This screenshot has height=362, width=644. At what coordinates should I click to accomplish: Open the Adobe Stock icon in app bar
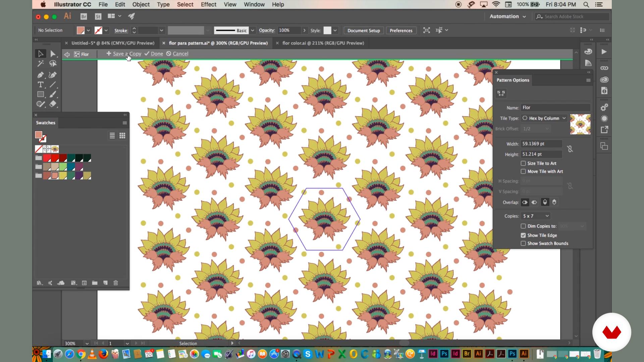coord(98,16)
